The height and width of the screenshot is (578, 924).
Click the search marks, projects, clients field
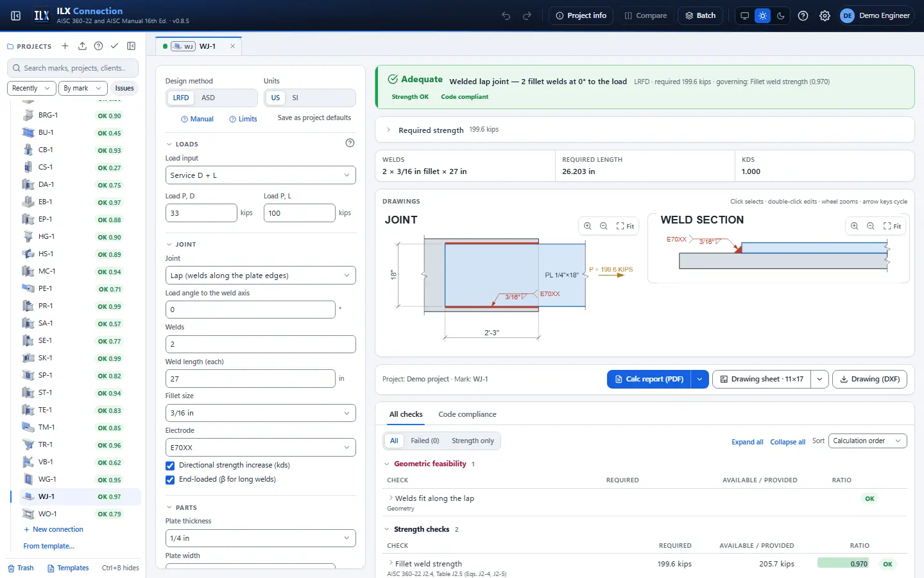pyautogui.click(x=73, y=68)
